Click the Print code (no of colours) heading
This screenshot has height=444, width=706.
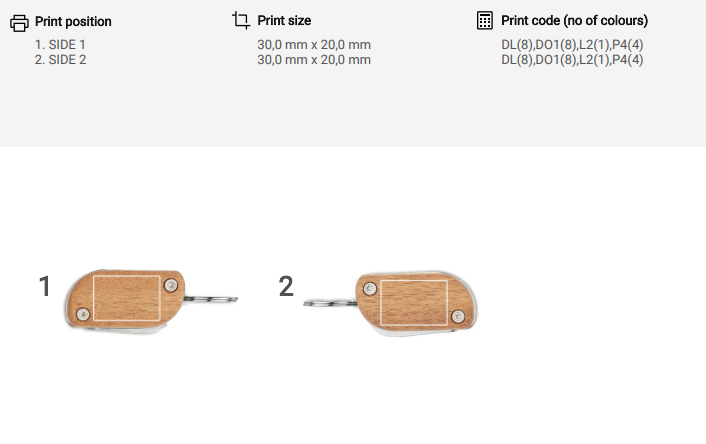pos(574,20)
